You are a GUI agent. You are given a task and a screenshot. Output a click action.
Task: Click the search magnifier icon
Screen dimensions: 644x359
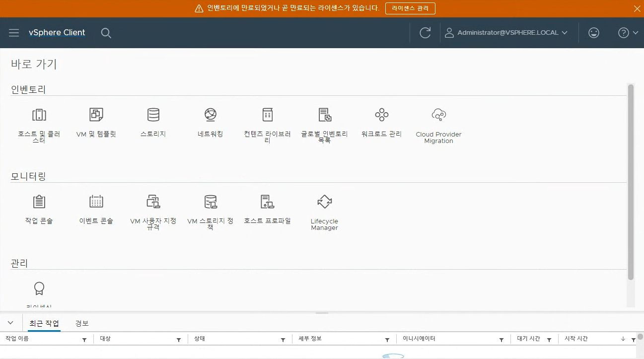click(106, 33)
